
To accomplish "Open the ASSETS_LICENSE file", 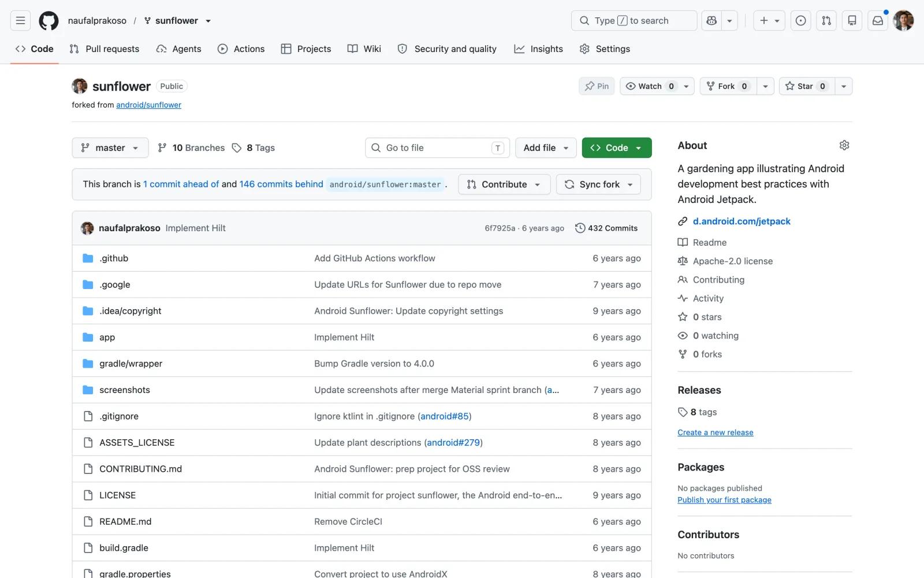I will pos(137,443).
